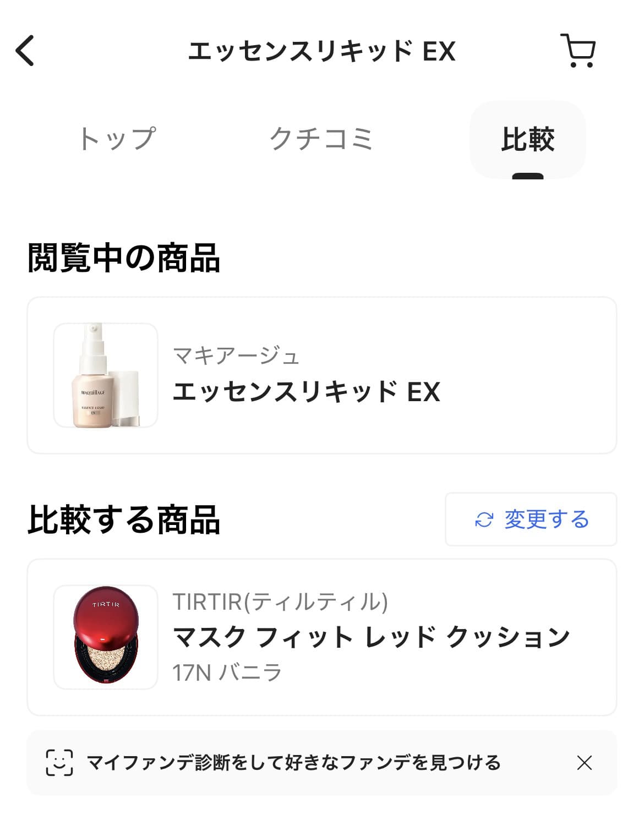Open the TIRTIR red cushion thumbnail
Screen dimensions: 644x815
coord(106,637)
